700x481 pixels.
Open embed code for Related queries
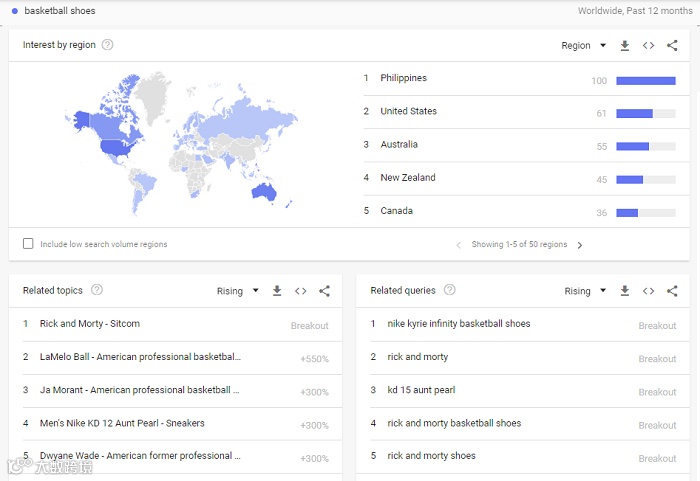pos(648,291)
